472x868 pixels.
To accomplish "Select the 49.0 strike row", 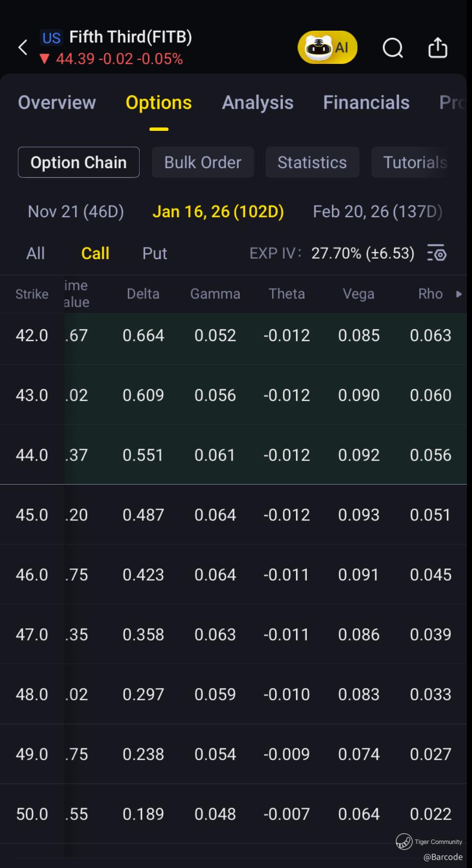I will coord(233,754).
